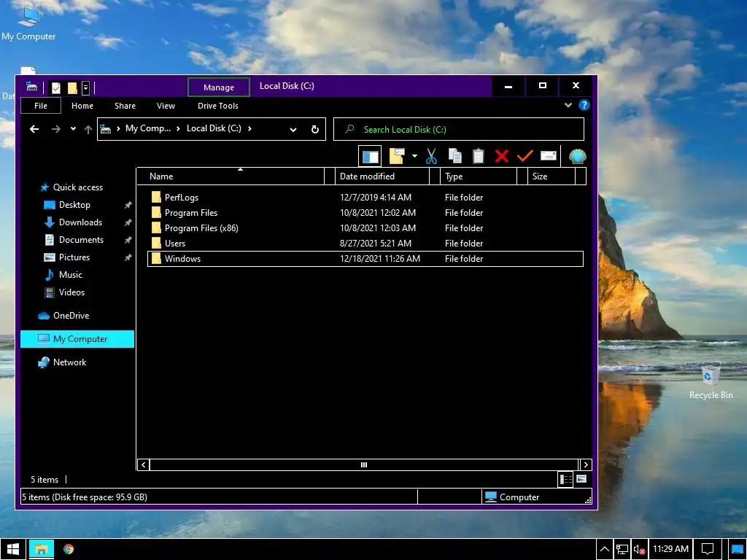Image resolution: width=747 pixels, height=560 pixels.
Task: Click the horizontal scrollbar left arrow
Action: (x=144, y=464)
